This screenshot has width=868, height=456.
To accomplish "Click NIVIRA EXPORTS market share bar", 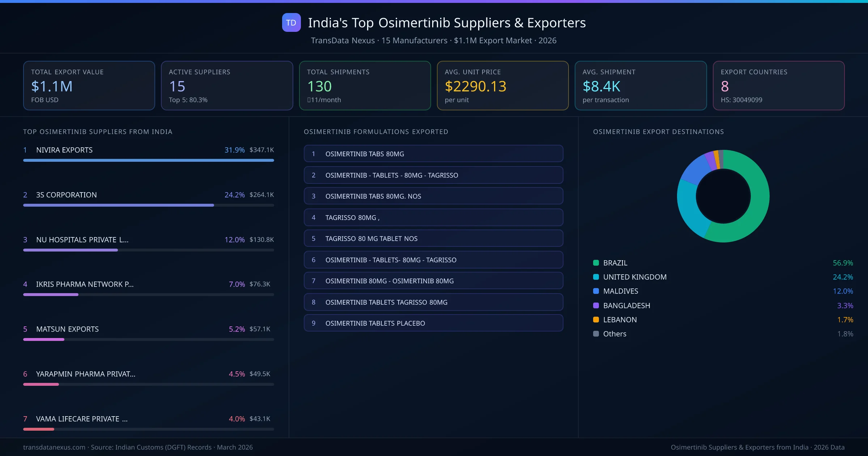I will click(x=148, y=160).
